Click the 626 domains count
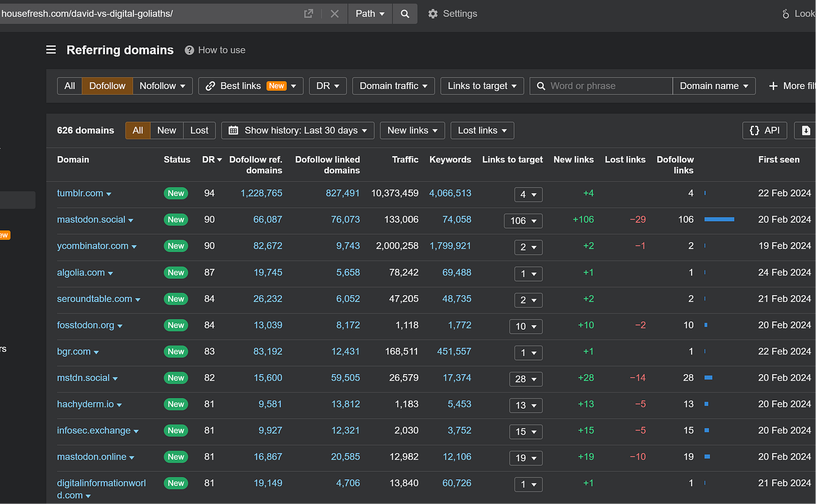This screenshot has height=504, width=816. tap(85, 130)
